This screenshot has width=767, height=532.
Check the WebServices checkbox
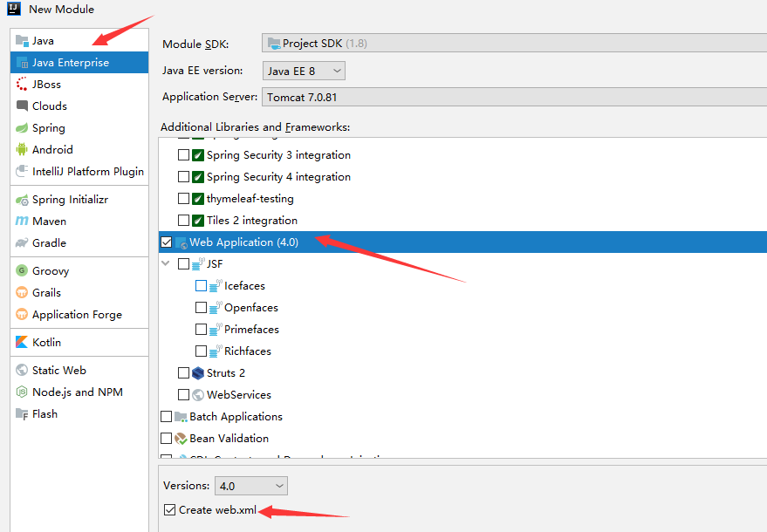click(183, 394)
